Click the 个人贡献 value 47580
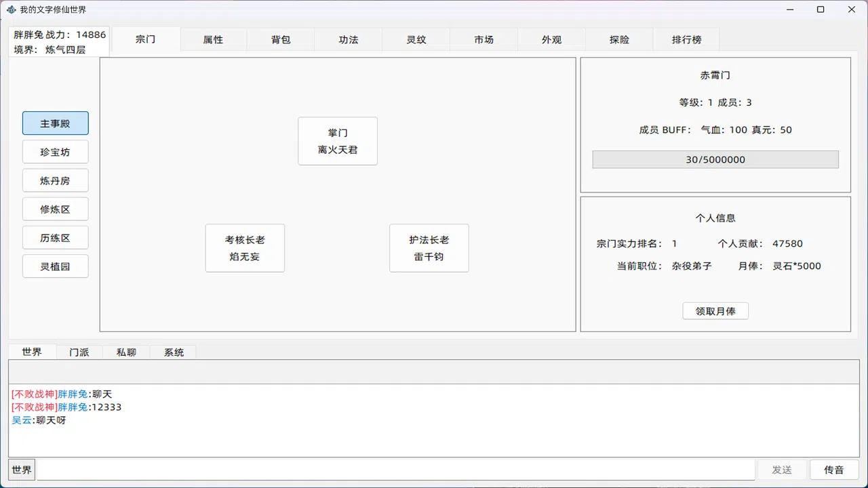The height and width of the screenshot is (488, 868). [787, 243]
